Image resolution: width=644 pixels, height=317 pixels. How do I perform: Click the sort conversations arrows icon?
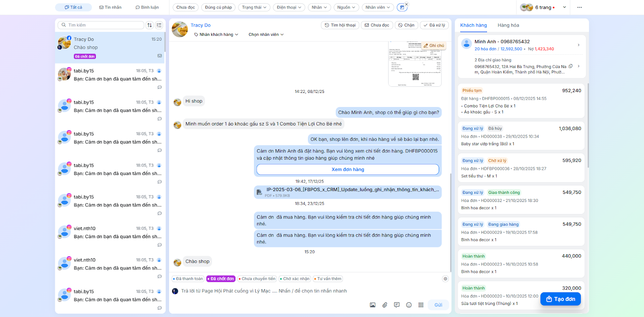[150, 25]
